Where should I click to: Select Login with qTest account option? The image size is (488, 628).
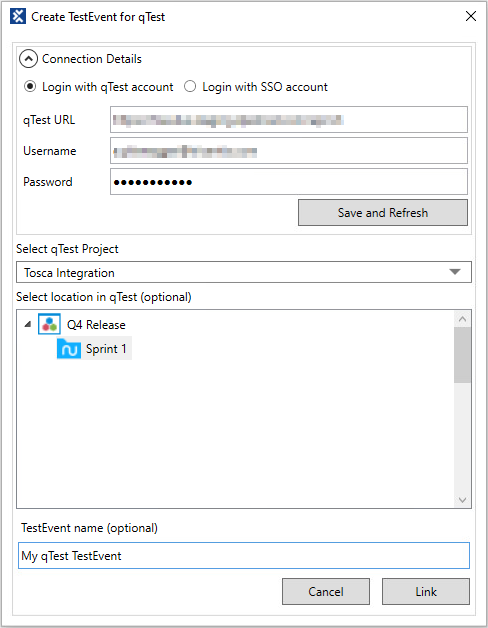(30, 87)
